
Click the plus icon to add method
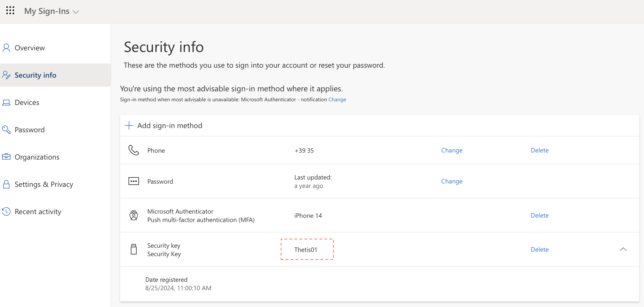[x=129, y=125]
